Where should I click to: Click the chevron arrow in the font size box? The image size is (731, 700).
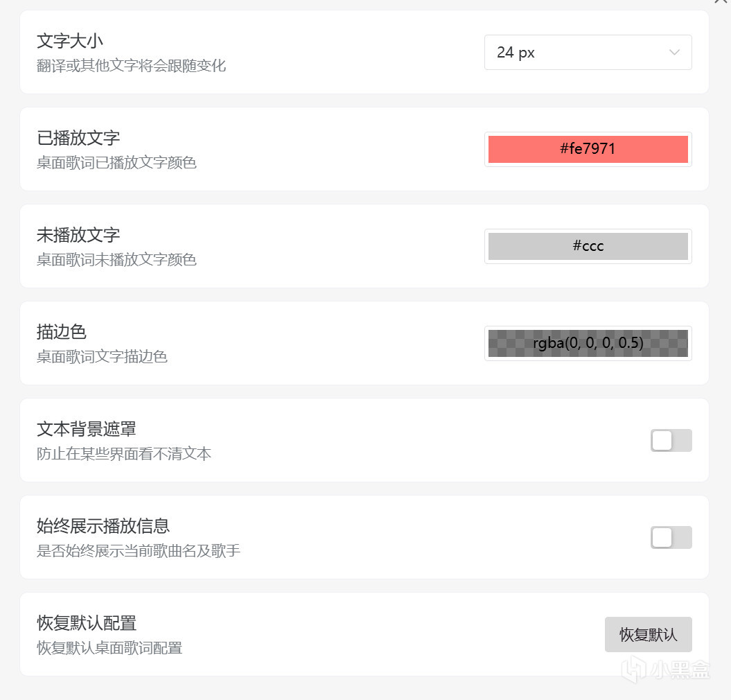tap(674, 53)
